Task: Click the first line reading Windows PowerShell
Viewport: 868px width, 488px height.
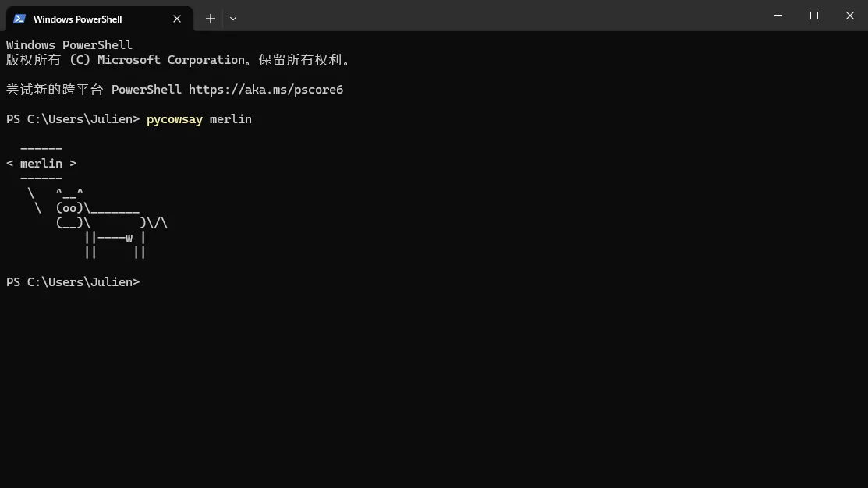Action: point(69,45)
